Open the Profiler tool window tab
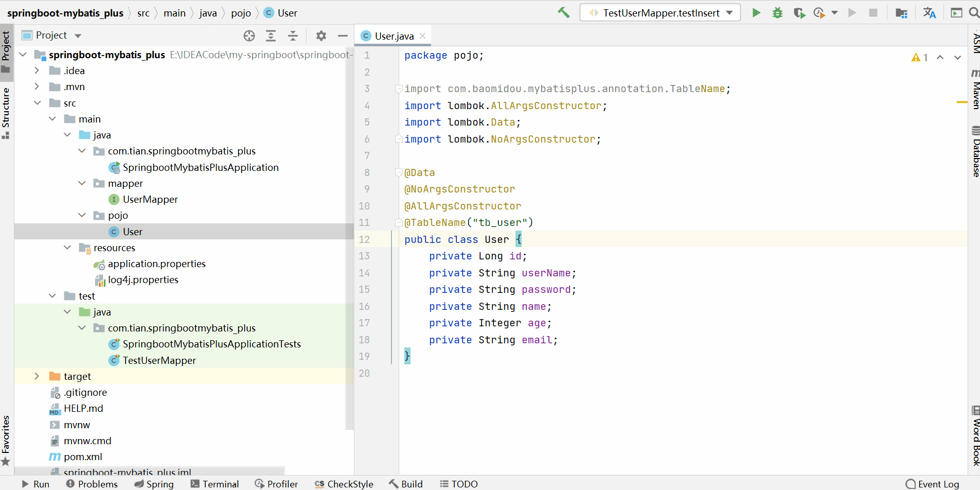Image resolution: width=980 pixels, height=490 pixels. tap(276, 484)
